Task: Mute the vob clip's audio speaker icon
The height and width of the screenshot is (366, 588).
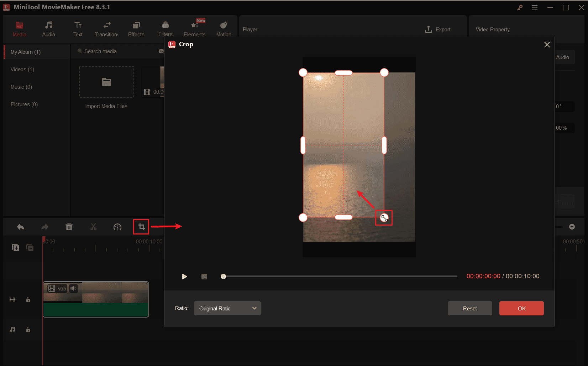Action: pyautogui.click(x=73, y=288)
